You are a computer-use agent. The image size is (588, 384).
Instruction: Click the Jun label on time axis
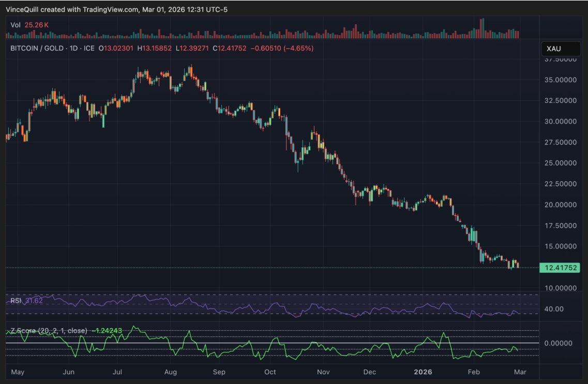pyautogui.click(x=69, y=372)
